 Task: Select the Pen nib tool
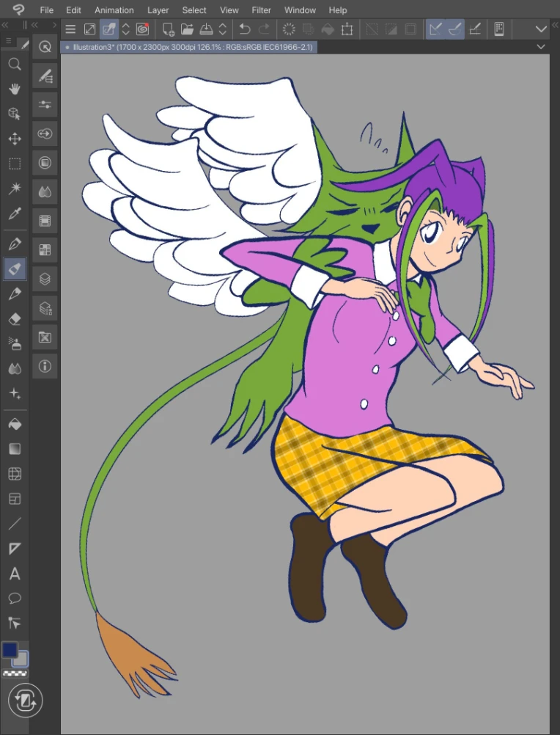coord(15,244)
